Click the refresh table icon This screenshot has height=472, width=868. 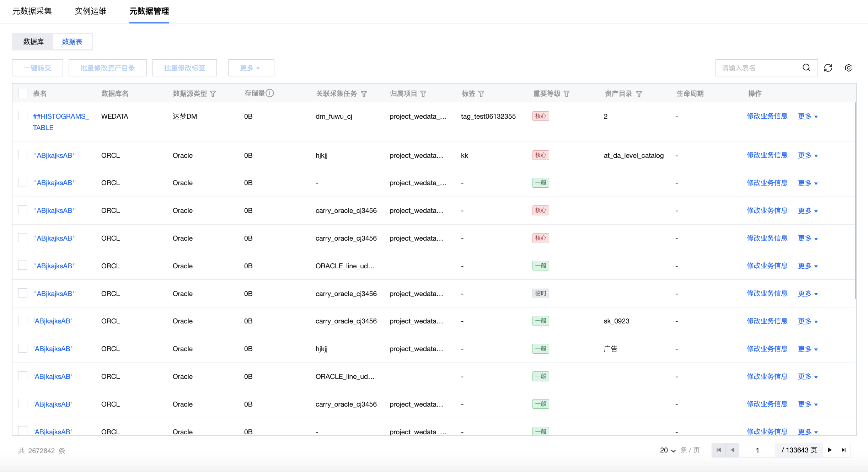click(828, 68)
